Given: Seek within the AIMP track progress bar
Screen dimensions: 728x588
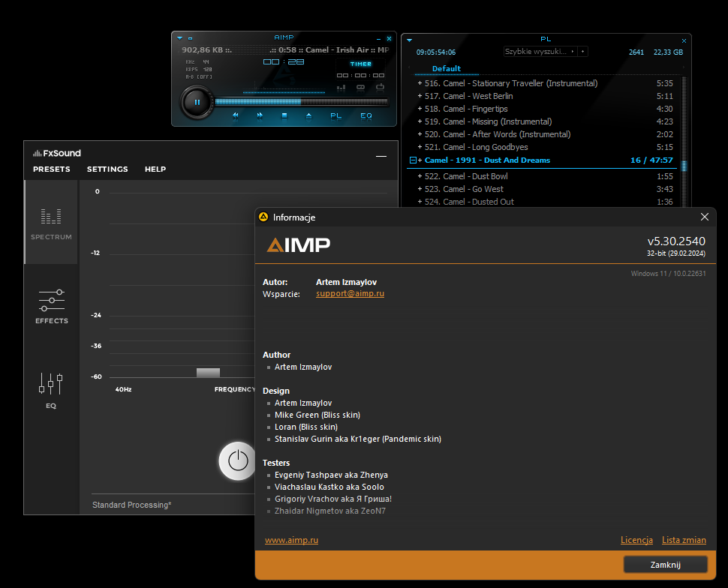Looking at the screenshot, I should (301, 102).
